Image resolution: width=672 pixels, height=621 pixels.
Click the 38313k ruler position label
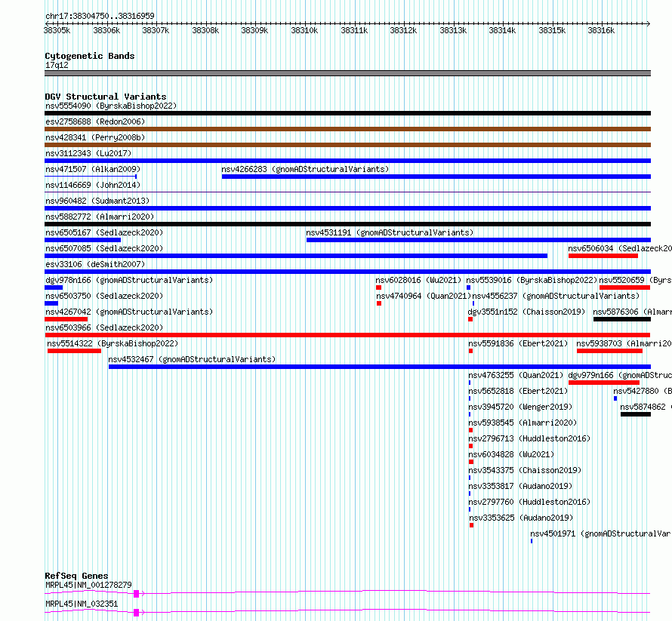(453, 30)
